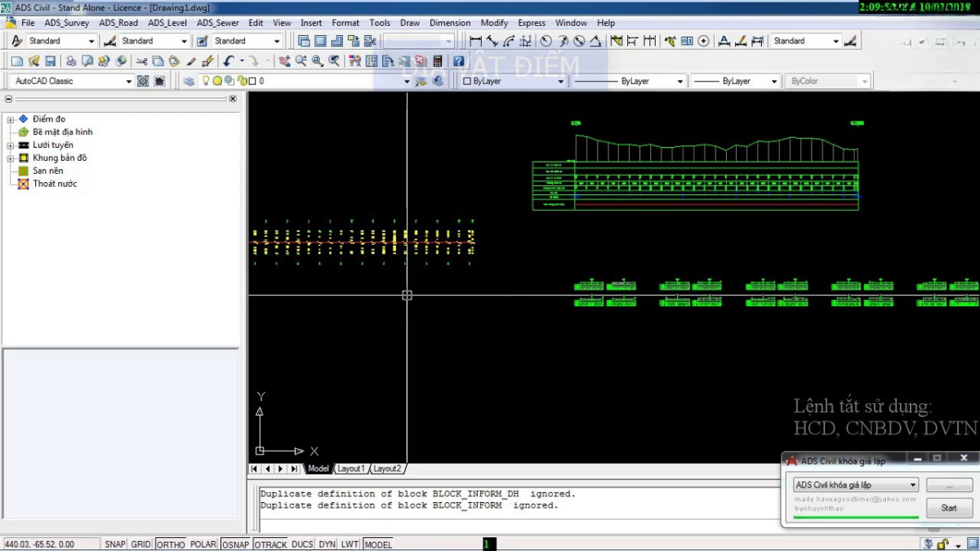Select the Aligned dimension tool
This screenshot has height=551, width=980.
click(492, 41)
